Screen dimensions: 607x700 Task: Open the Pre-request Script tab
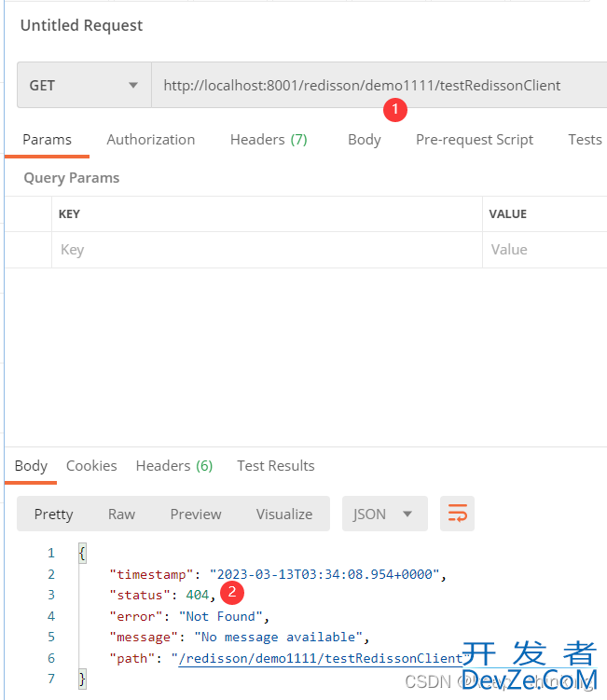coord(475,140)
